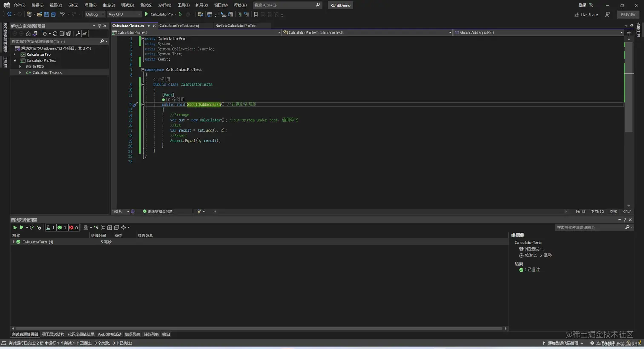Toggle bookmark icon in main toolbar
This screenshot has width=644, height=349.
(256, 14)
